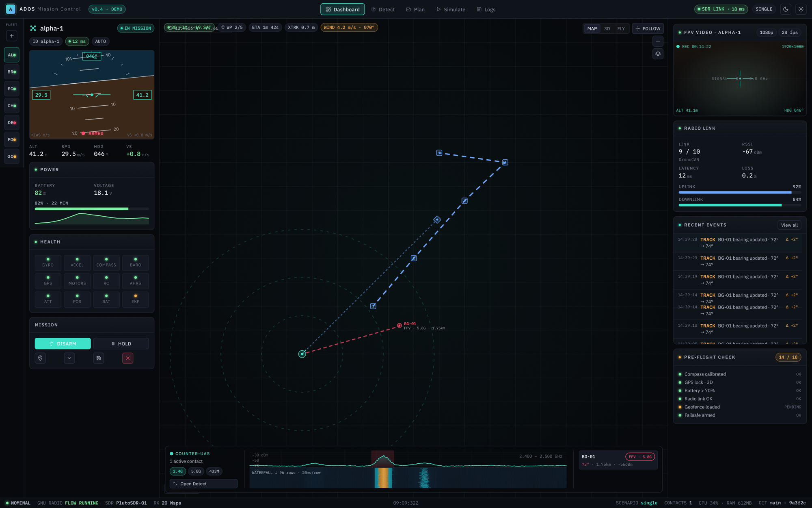Click the drone home position marker on map
This screenshot has width=812, height=508.
click(302, 354)
